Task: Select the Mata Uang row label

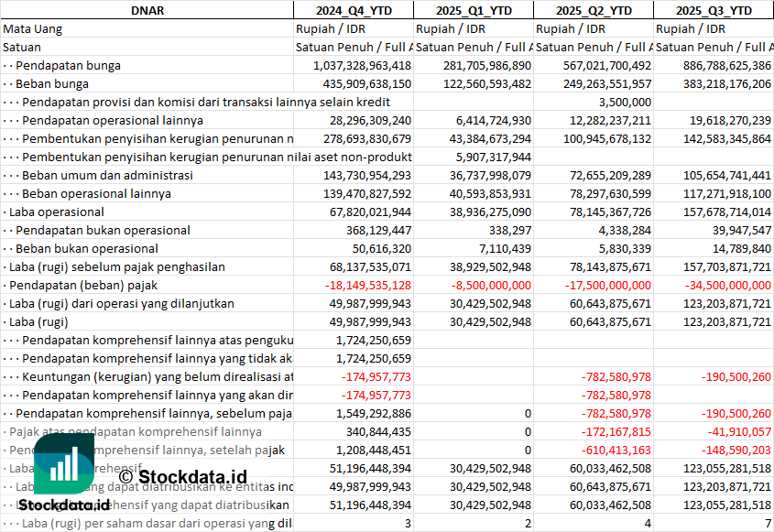Action: (33, 28)
